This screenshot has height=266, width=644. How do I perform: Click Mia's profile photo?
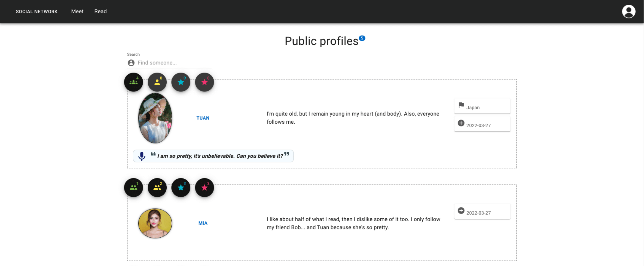[x=155, y=223]
